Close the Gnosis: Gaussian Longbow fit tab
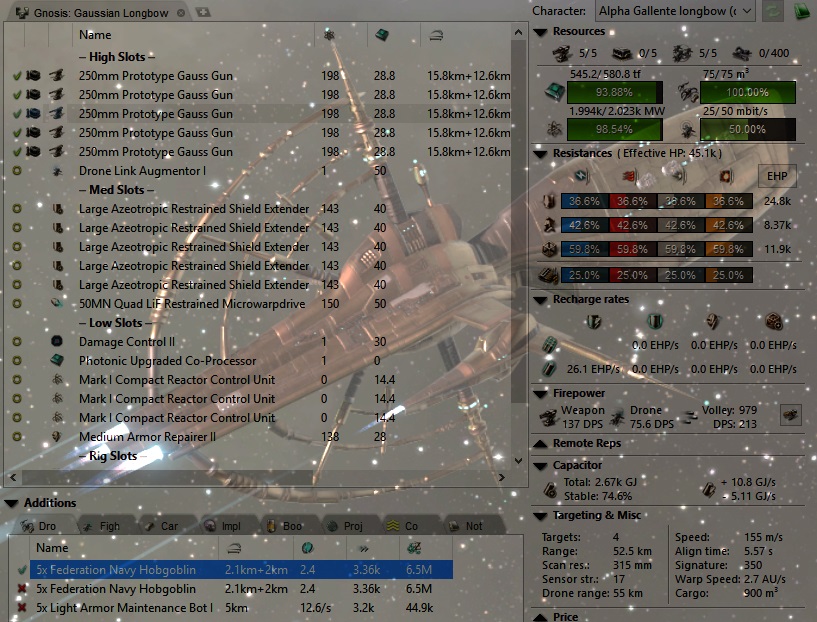 181,13
